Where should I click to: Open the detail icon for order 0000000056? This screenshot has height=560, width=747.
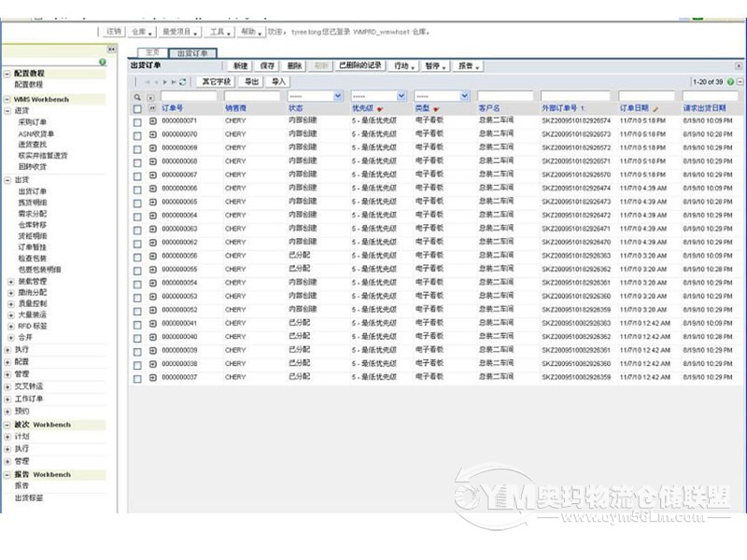pyautogui.click(x=153, y=256)
